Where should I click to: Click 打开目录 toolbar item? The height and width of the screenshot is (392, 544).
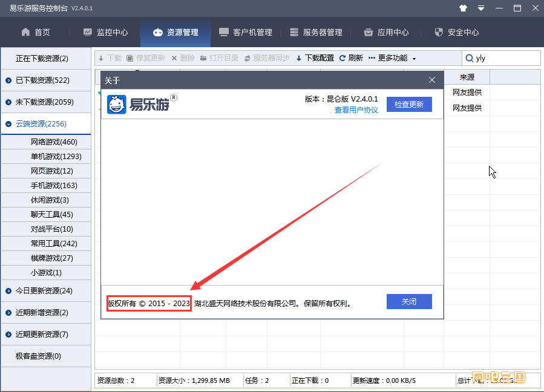click(x=219, y=58)
